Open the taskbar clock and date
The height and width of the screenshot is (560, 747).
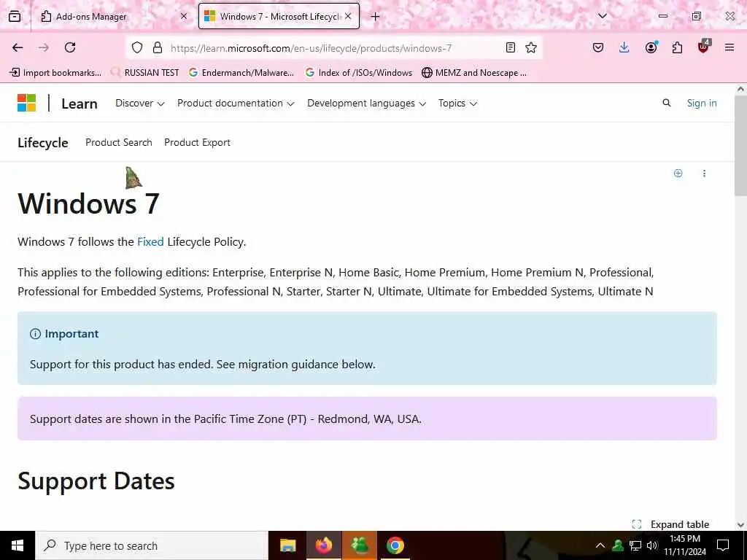[x=685, y=545]
